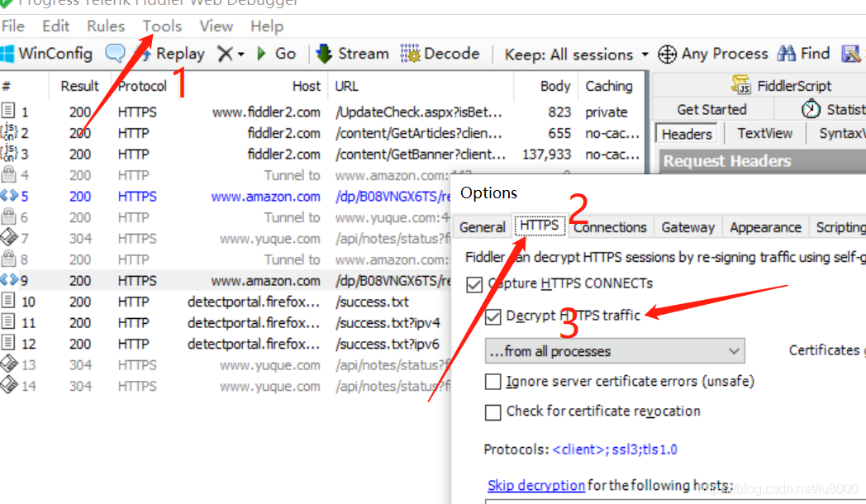Replay the selected session

point(171,54)
